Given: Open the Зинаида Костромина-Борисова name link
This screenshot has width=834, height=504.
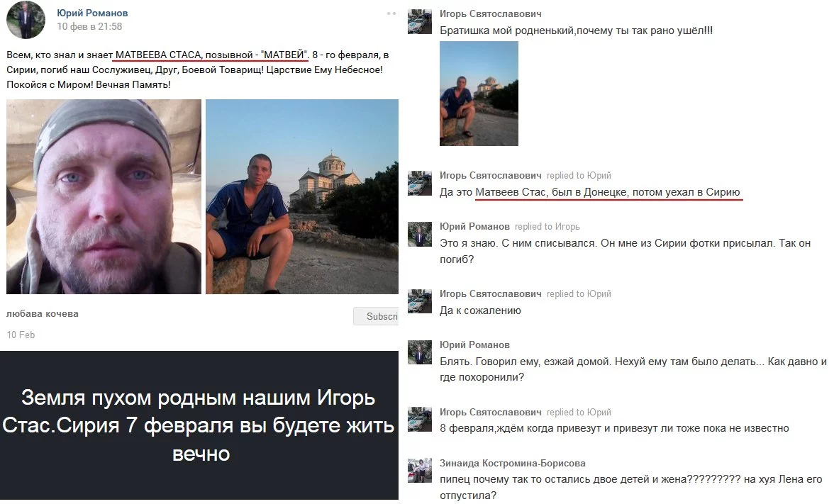Looking at the screenshot, I should (x=512, y=463).
